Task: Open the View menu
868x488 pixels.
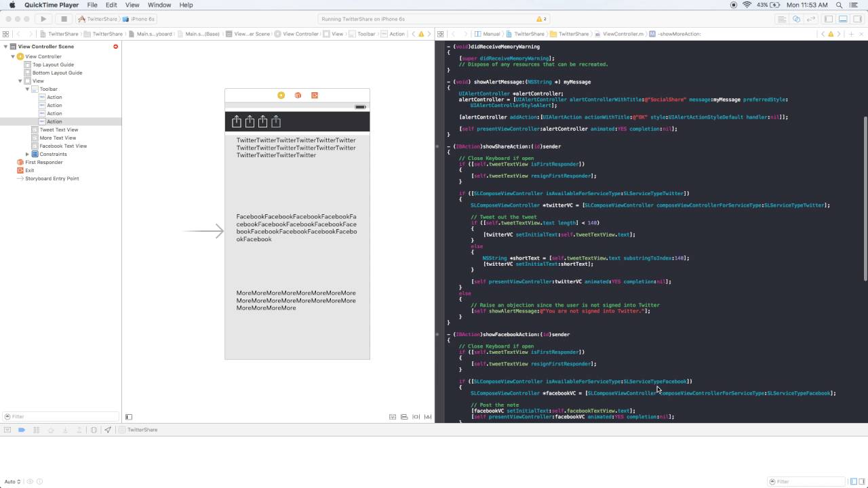Action: click(132, 5)
